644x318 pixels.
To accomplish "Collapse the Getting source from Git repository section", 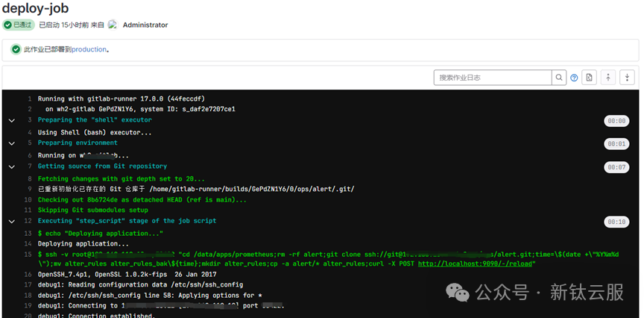I will coord(11,167).
